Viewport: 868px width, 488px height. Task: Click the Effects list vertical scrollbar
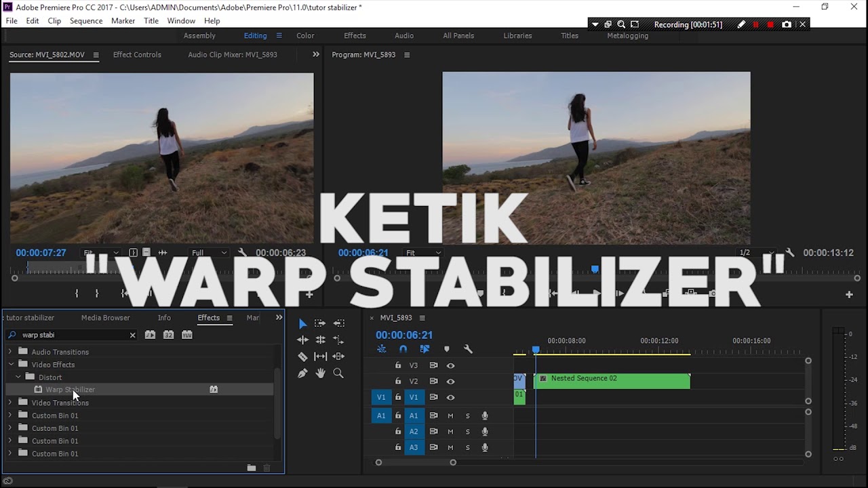pos(277,404)
